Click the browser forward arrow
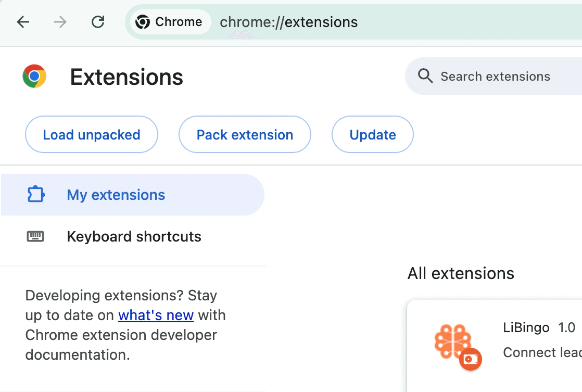Screen dimensions: 582x392 click(x=60, y=22)
